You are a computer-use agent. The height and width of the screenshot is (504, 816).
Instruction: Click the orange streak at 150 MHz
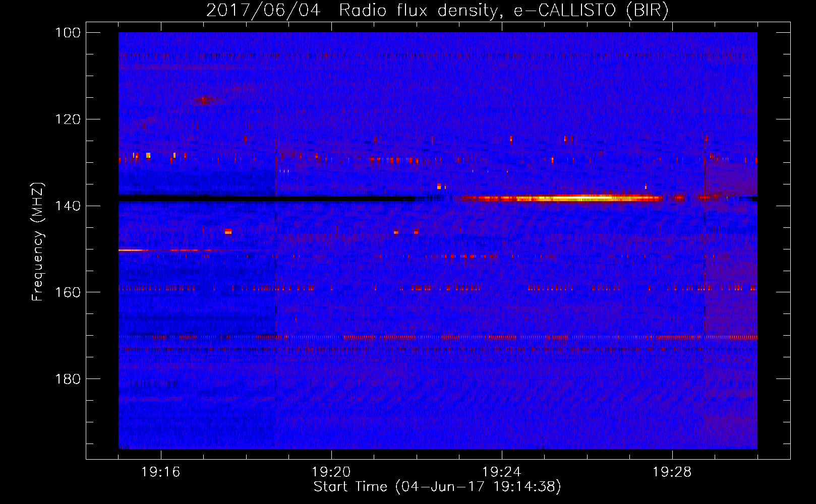pos(169,250)
